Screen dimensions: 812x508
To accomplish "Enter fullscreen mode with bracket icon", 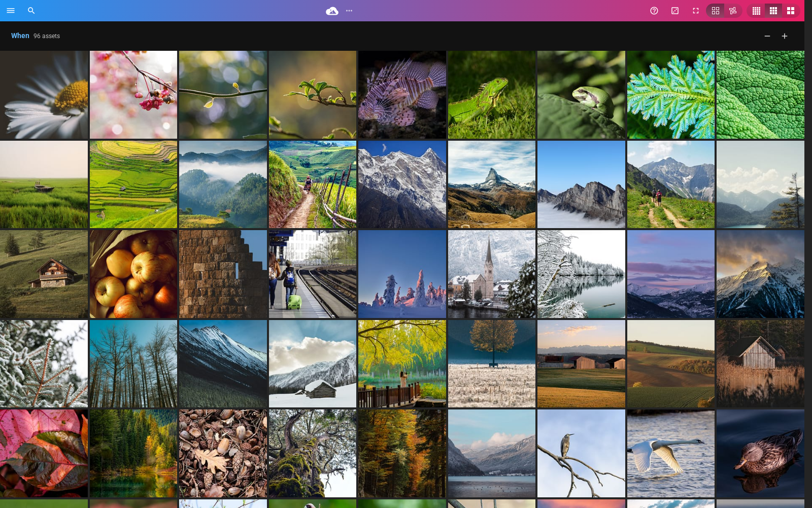I will point(696,11).
